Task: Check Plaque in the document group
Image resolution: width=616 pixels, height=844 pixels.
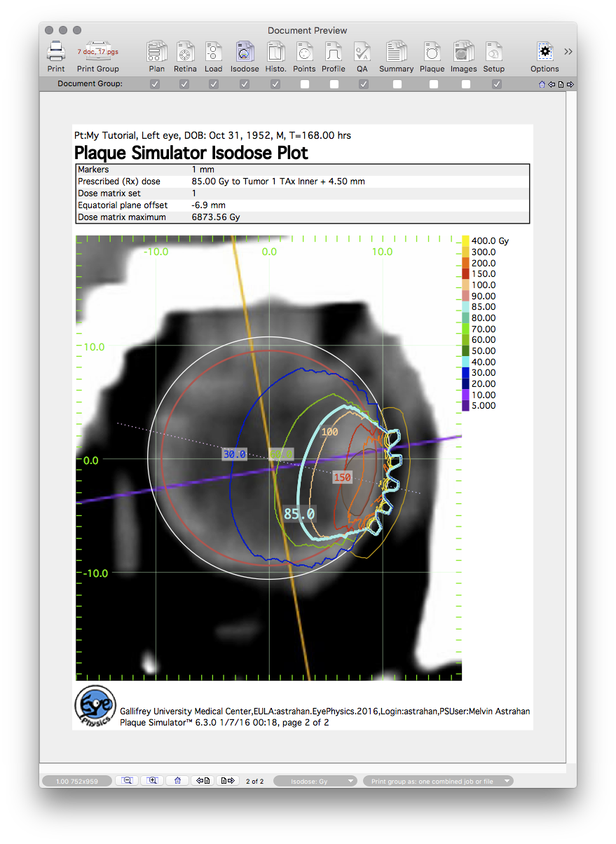Action: point(434,84)
